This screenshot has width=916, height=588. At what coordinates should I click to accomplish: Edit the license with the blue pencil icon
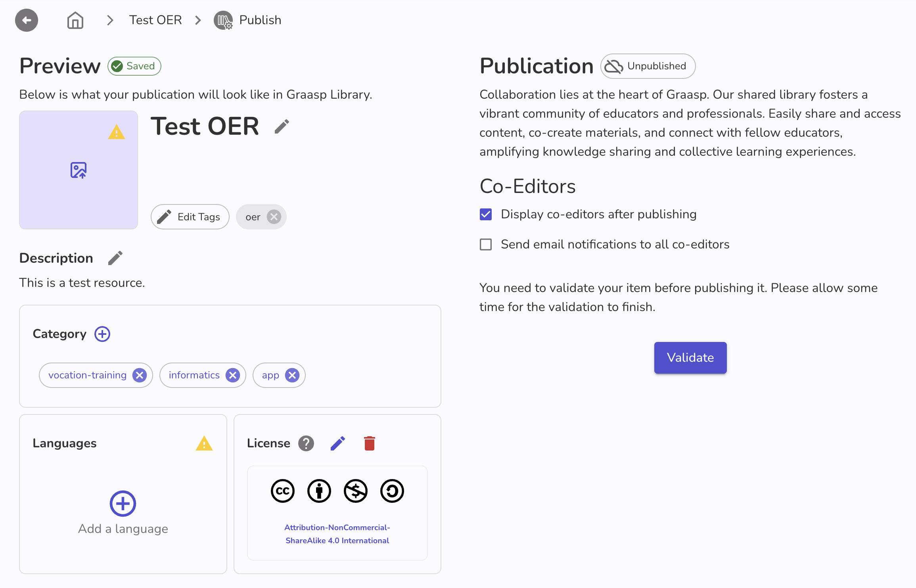(x=337, y=443)
